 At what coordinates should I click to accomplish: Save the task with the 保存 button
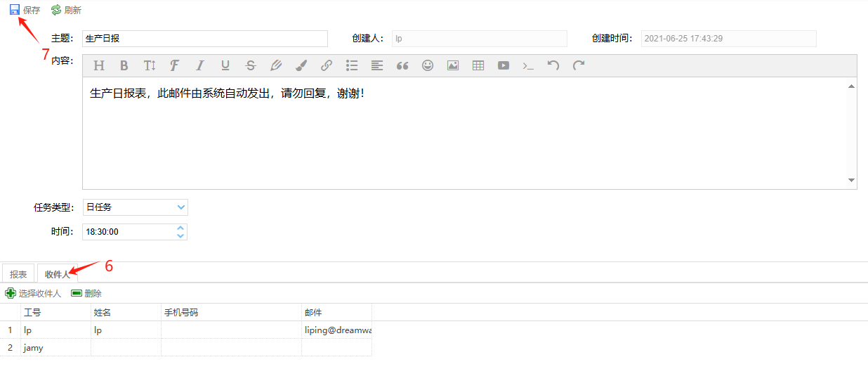(x=25, y=11)
